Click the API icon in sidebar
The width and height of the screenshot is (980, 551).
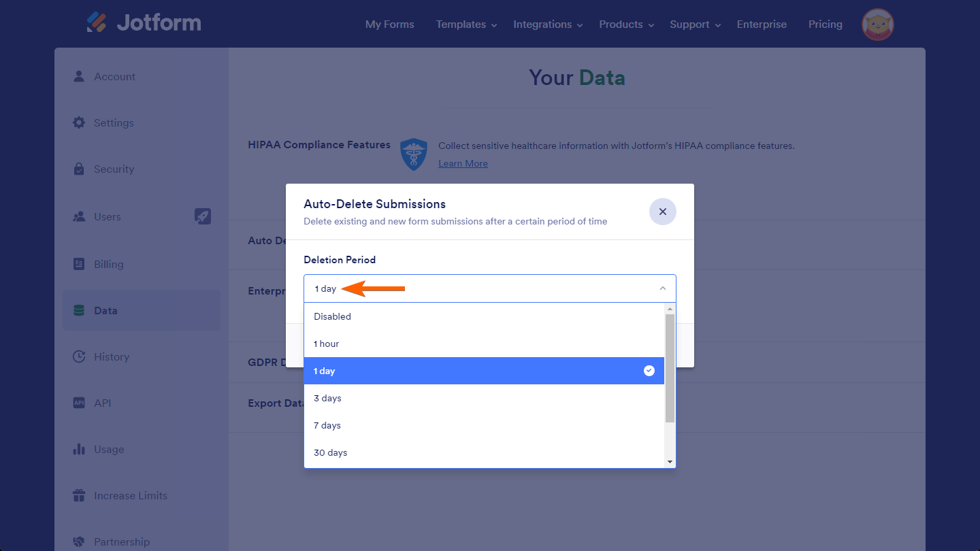(x=79, y=403)
